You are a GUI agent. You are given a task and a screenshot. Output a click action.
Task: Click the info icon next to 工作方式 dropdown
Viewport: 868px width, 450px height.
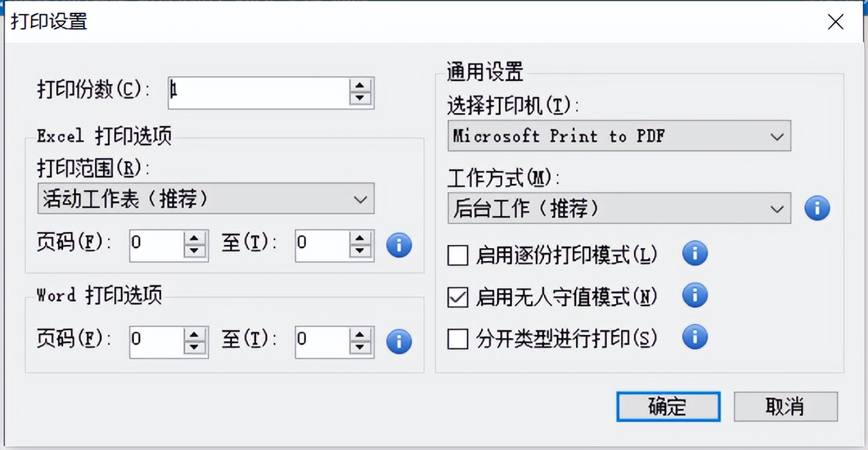point(817,208)
